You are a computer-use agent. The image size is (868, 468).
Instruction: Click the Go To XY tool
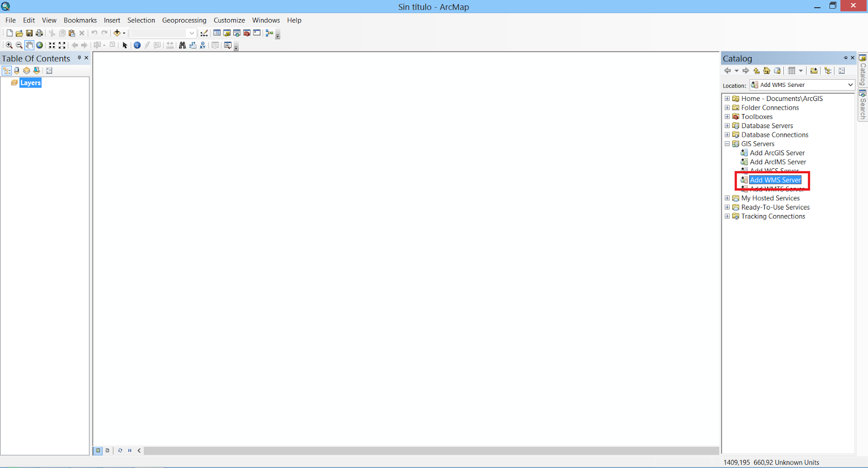click(202, 45)
